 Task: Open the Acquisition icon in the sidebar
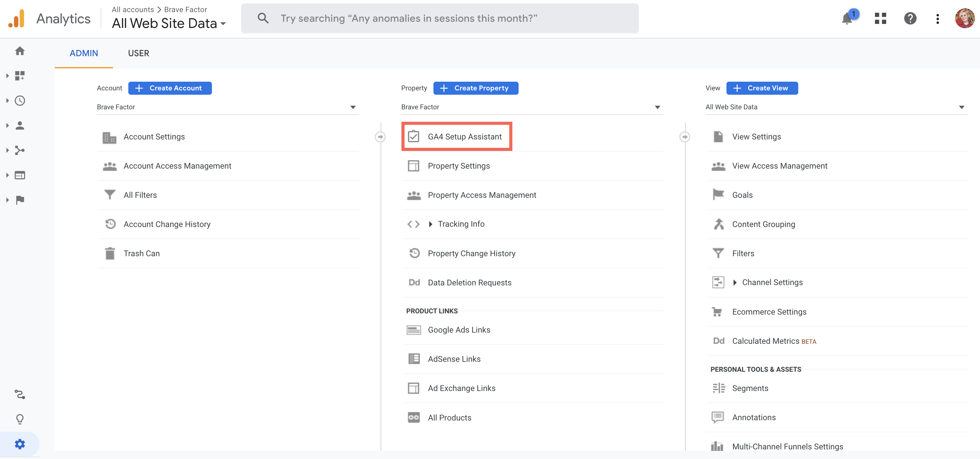tap(20, 150)
